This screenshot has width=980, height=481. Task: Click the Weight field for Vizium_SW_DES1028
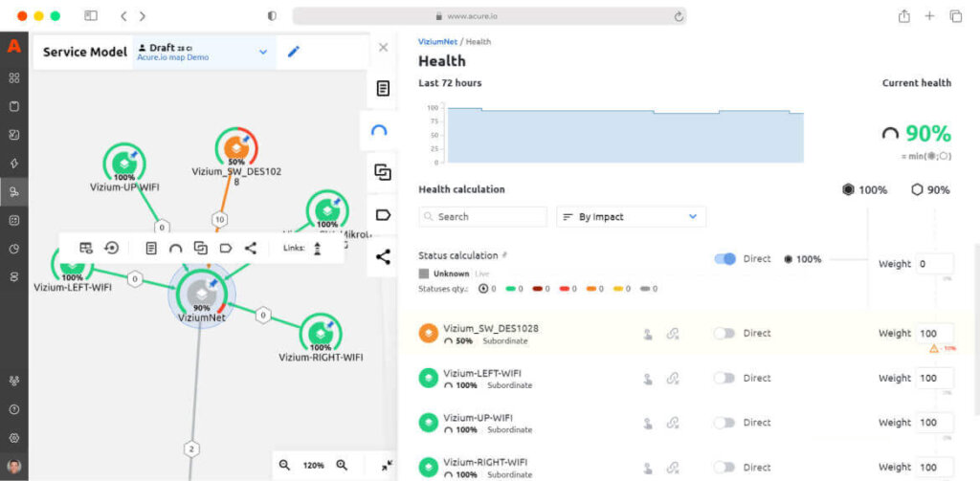(x=934, y=334)
